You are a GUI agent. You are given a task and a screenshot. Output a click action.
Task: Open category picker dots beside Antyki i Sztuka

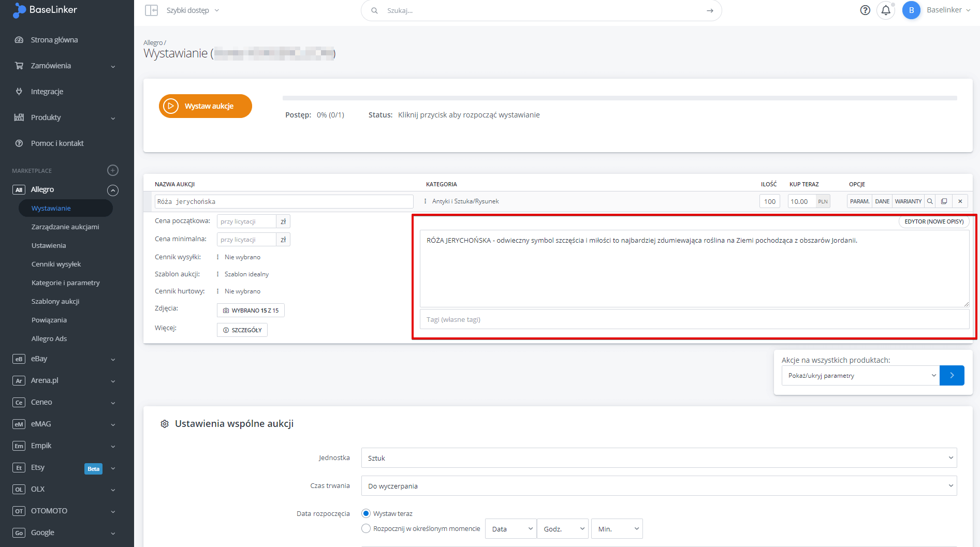pos(425,201)
